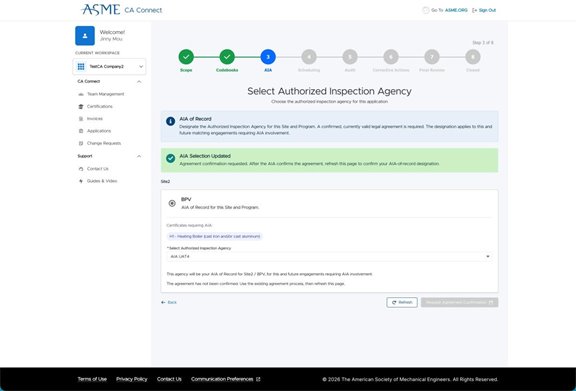
Task: Click the Back link
Action: pyautogui.click(x=169, y=302)
